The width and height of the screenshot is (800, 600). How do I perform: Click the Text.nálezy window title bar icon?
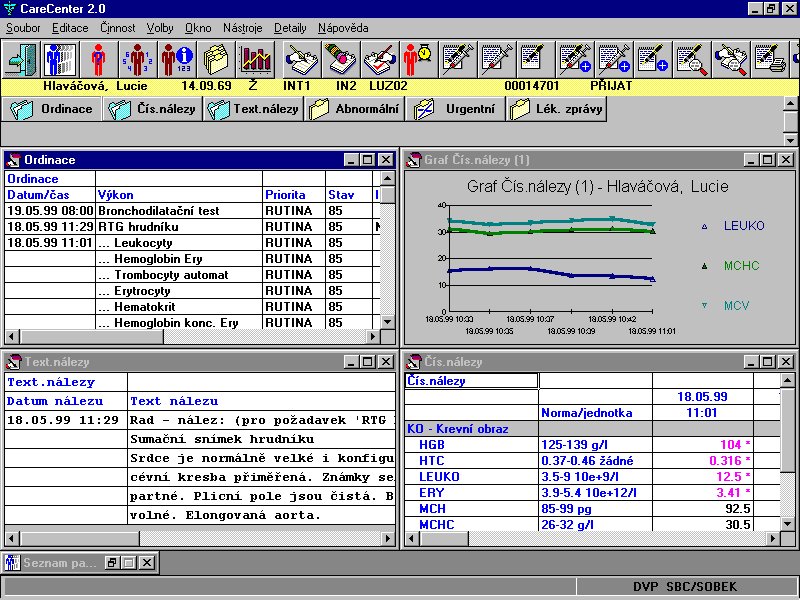(x=13, y=362)
